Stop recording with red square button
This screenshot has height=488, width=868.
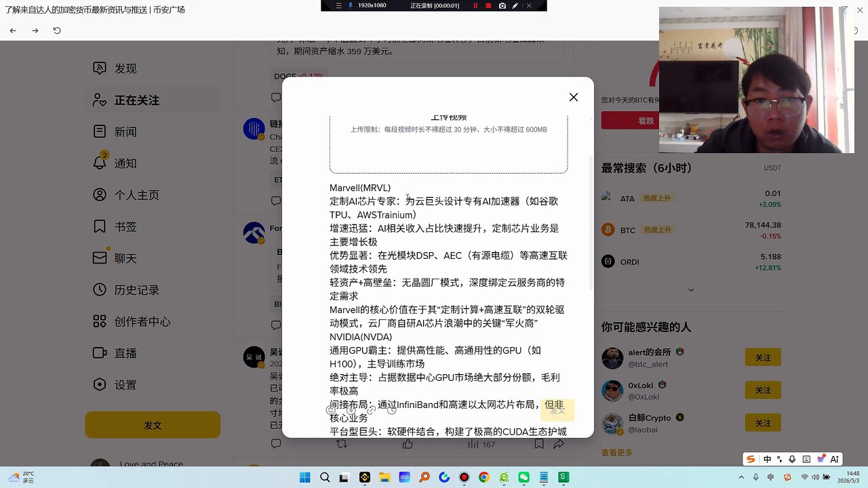point(488,5)
